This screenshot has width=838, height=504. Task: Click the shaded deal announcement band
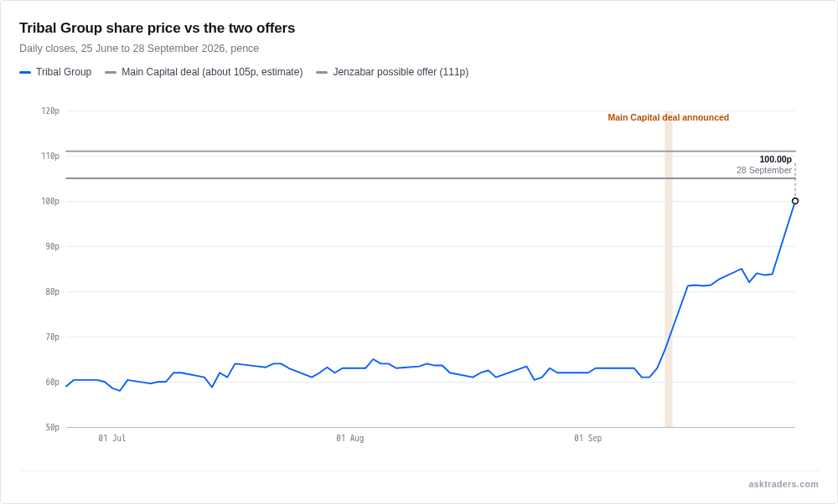coord(669,269)
